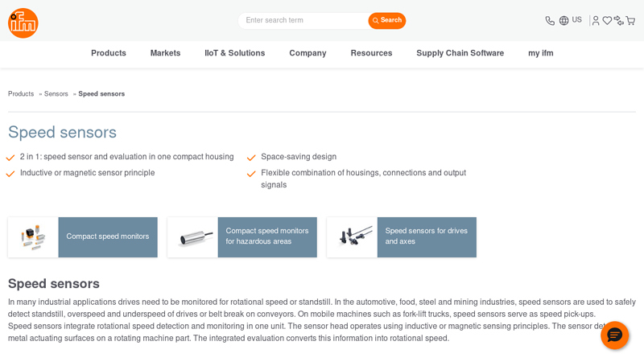Expand the IIoT & Solutions menu
Viewport: 644px width, 362px height.
point(234,53)
